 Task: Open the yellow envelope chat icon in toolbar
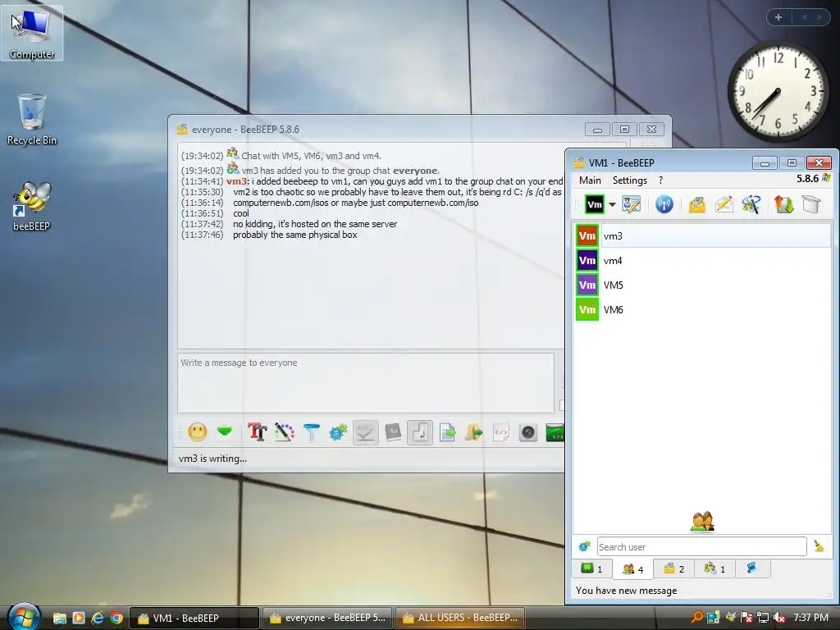697,204
